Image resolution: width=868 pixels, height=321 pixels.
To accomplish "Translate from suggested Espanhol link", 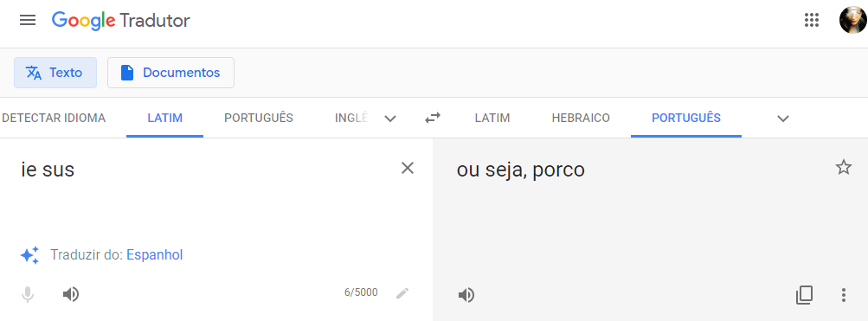I will 154,255.
